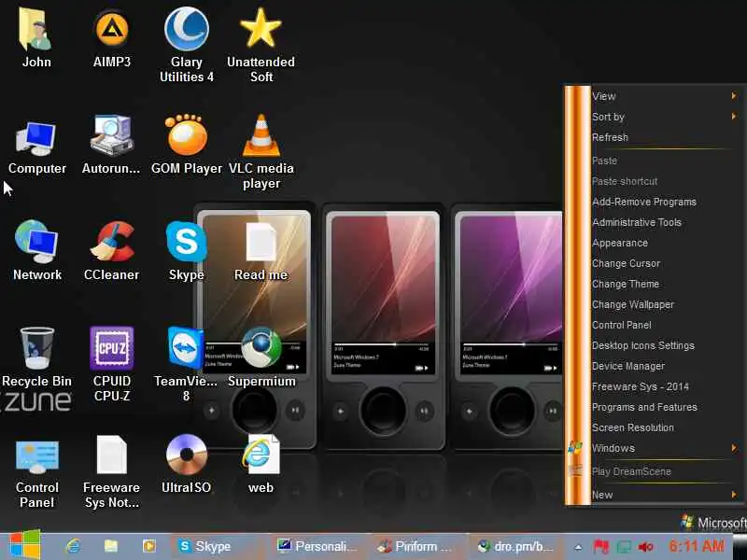This screenshot has height=560, width=747.
Task: Switch to Piriform taskbar window
Action: click(x=417, y=546)
